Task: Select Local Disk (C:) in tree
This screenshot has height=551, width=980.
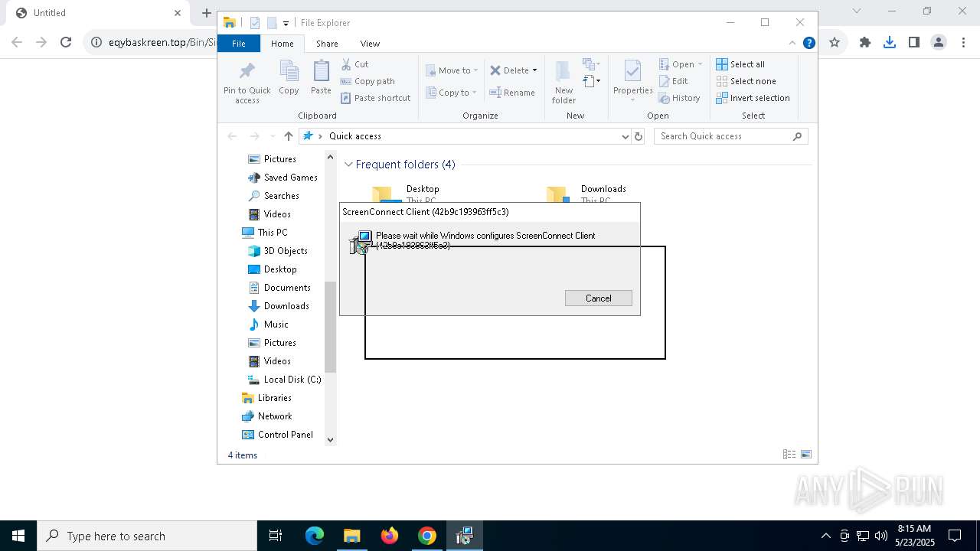Action: tap(284, 380)
